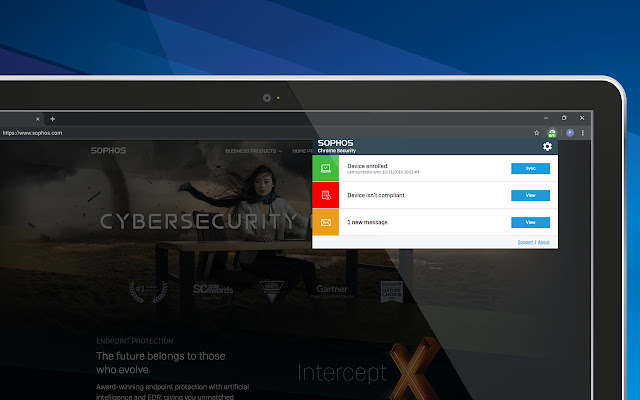The image size is (640, 400).
Task: Click the Sophos logo on the webpage
Action: 108,151
